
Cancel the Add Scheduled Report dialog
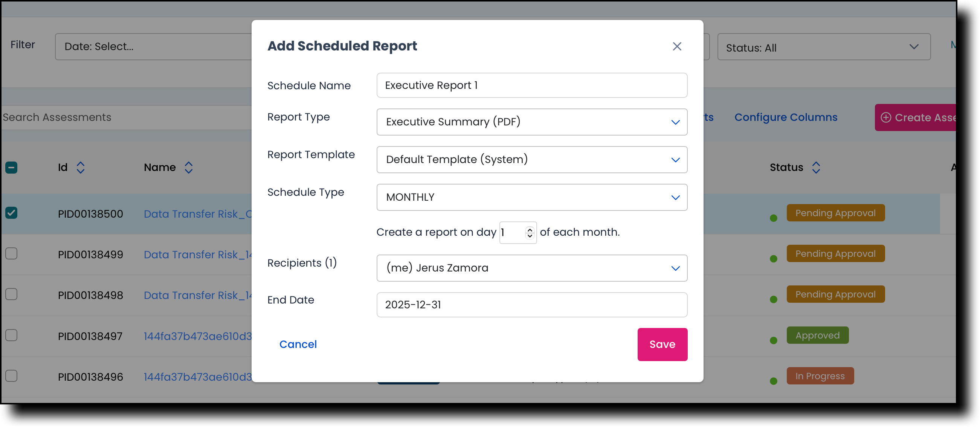tap(298, 344)
